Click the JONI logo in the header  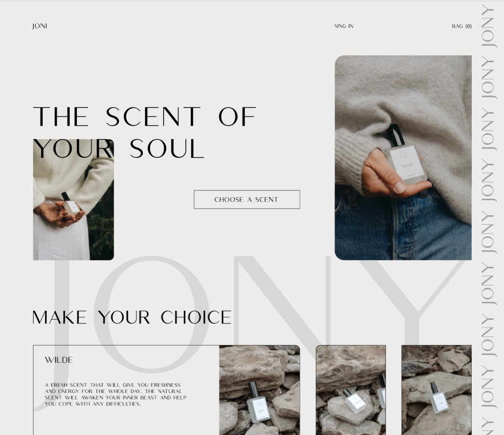(39, 26)
